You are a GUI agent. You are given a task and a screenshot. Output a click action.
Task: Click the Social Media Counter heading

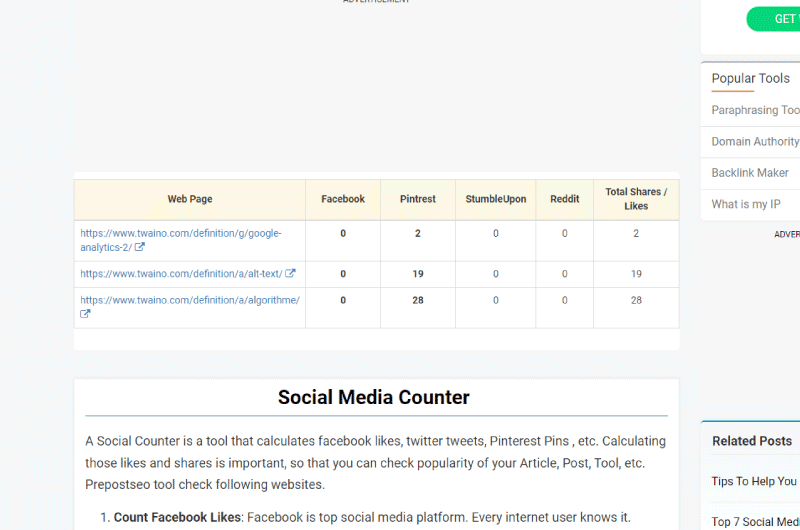[x=373, y=397]
